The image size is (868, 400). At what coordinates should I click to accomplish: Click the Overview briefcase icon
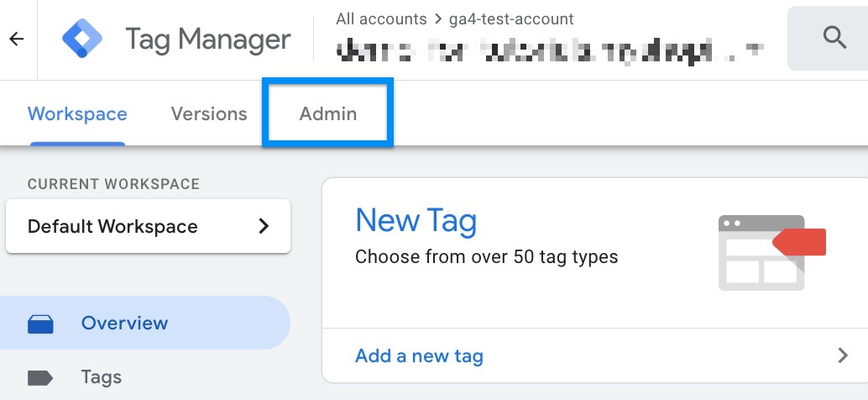(x=40, y=324)
